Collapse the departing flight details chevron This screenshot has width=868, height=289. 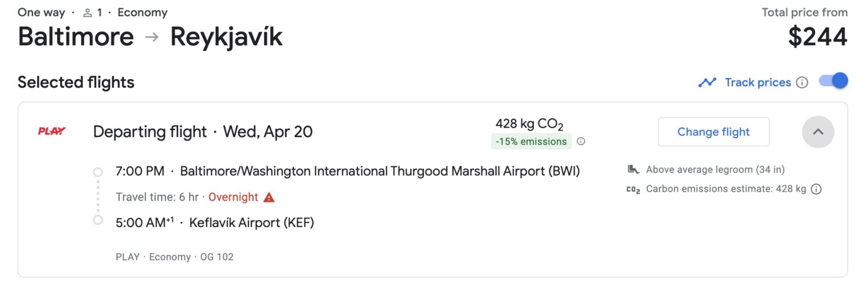coord(818,132)
